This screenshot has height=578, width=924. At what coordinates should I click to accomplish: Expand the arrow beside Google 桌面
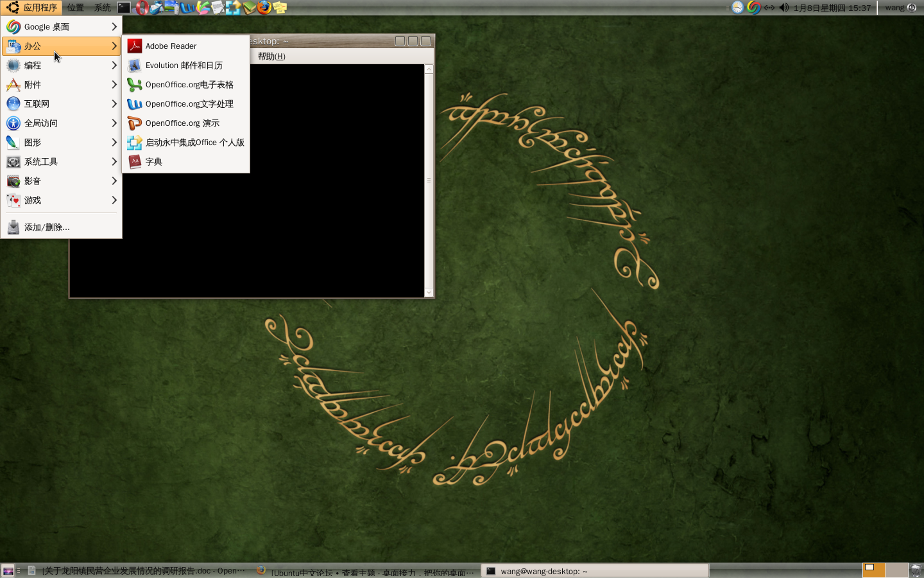[x=114, y=27]
